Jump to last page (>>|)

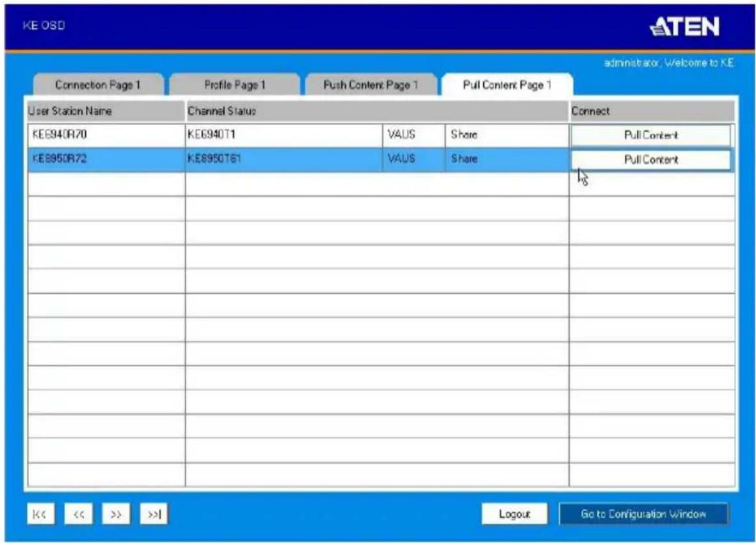154,514
